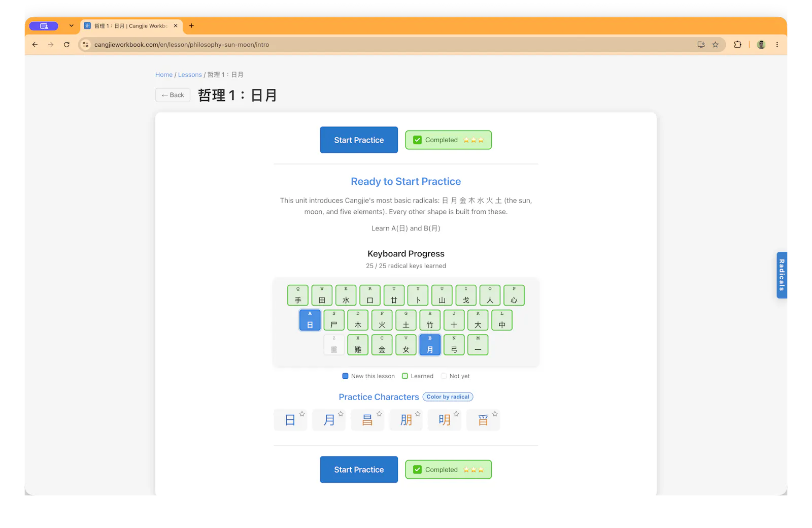Viewport: 812px width, 528px height.
Task: Click the L 中 keyboard key
Action: click(x=502, y=320)
